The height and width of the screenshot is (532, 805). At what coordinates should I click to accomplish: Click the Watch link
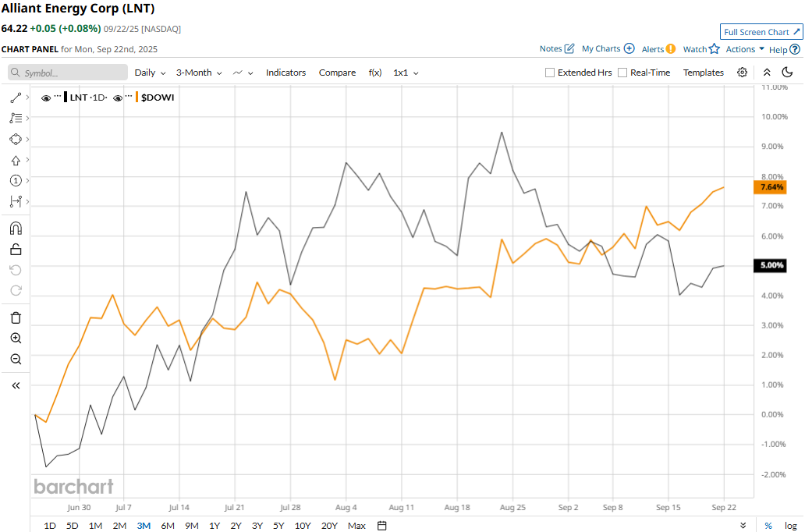point(695,49)
